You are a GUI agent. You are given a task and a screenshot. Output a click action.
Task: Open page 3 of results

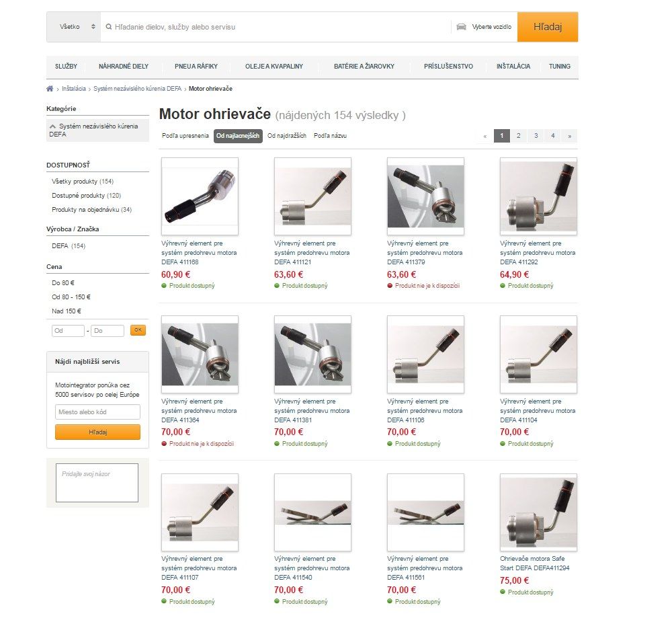[x=536, y=136]
